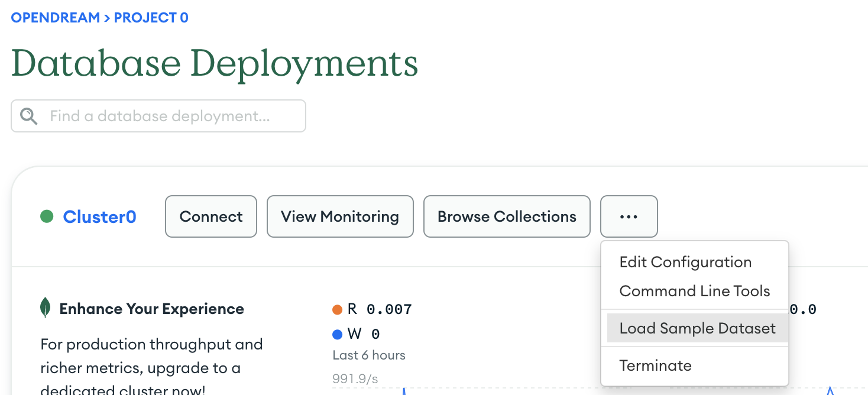Image resolution: width=868 pixels, height=395 pixels.
Task: Click the Connect button
Action: [x=211, y=216]
